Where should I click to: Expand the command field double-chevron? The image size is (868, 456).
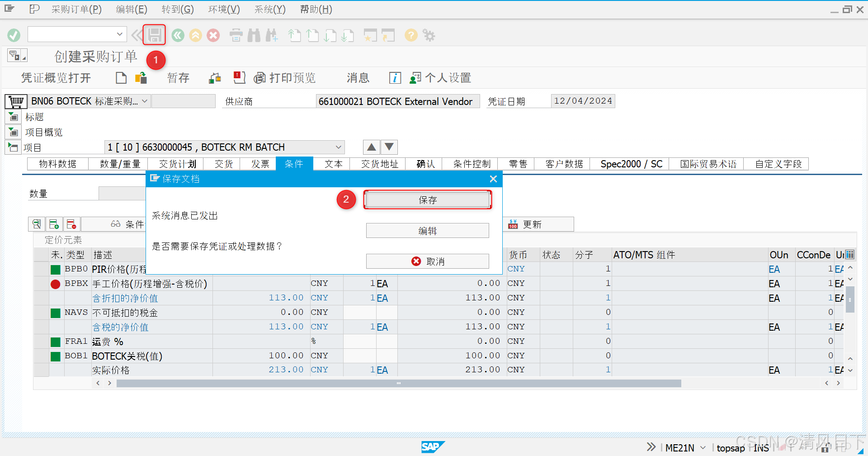click(x=136, y=35)
